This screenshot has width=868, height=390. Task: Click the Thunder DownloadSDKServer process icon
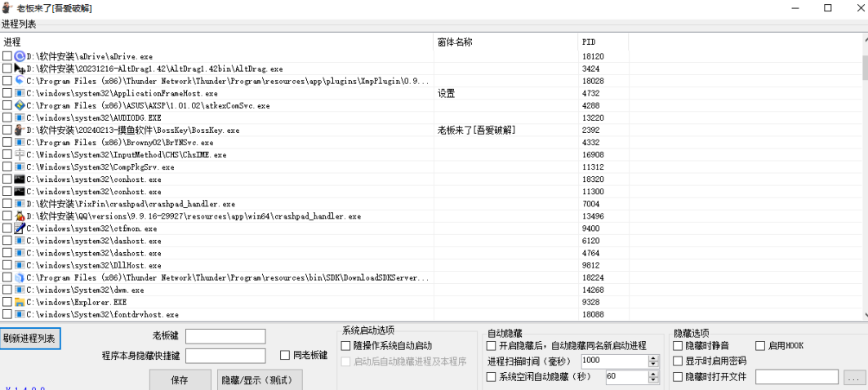click(x=20, y=277)
